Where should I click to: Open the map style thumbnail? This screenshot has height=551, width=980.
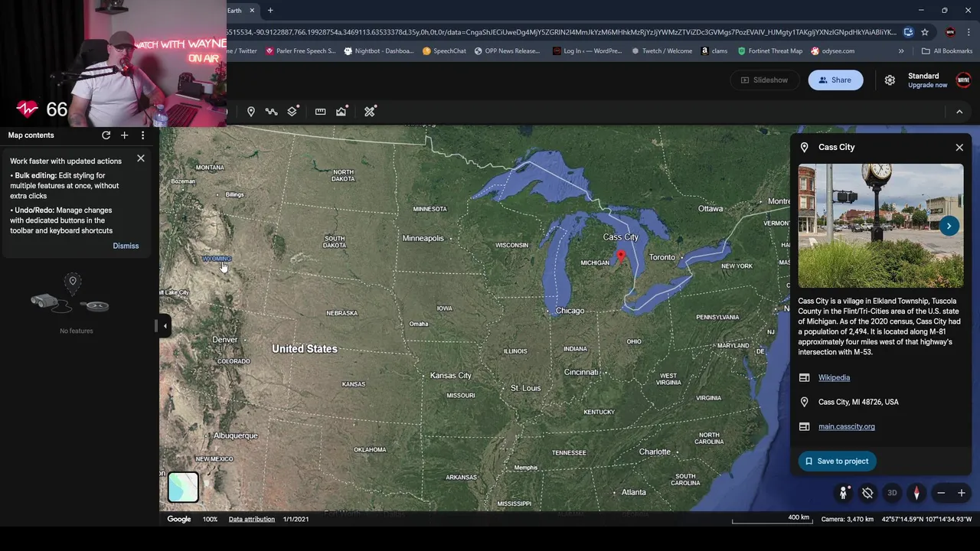(183, 487)
